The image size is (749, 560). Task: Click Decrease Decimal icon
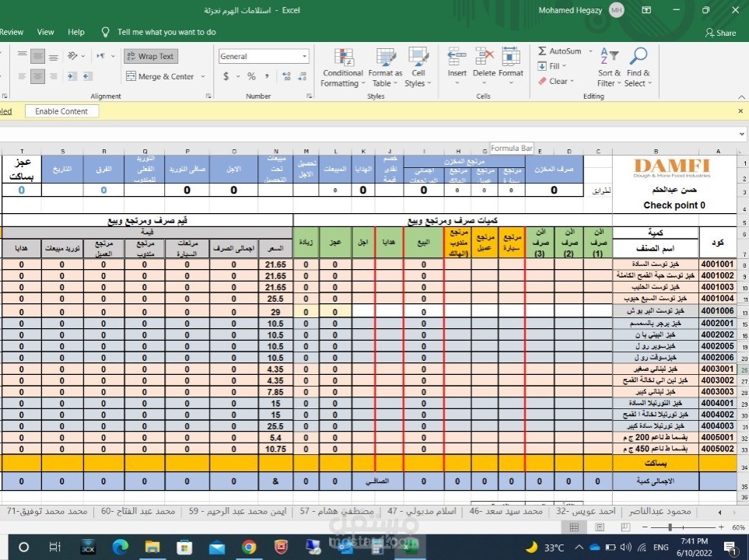(303, 76)
